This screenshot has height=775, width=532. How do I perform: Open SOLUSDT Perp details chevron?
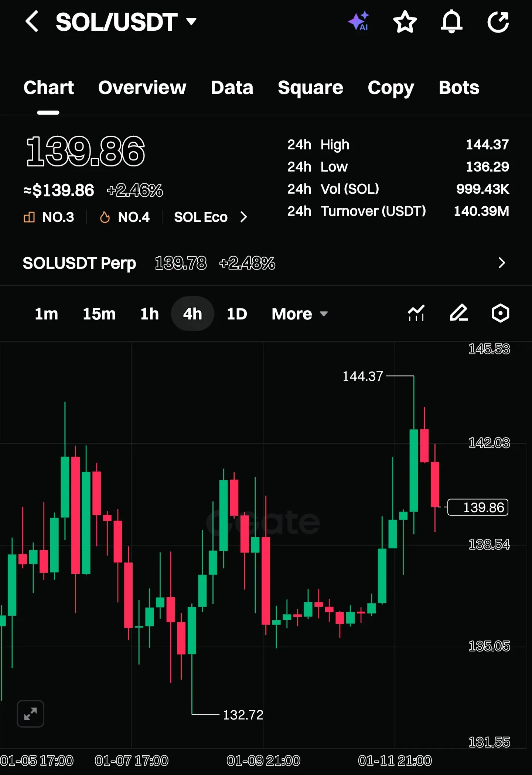point(501,263)
